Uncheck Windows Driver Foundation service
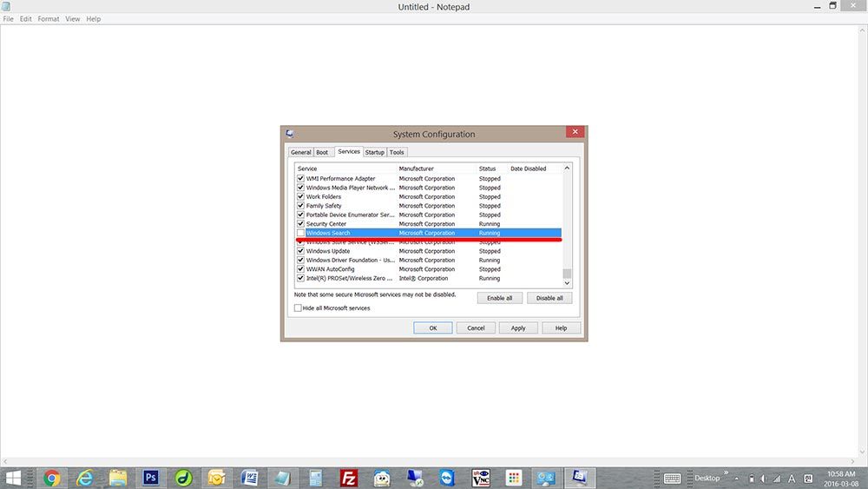 tap(300, 260)
